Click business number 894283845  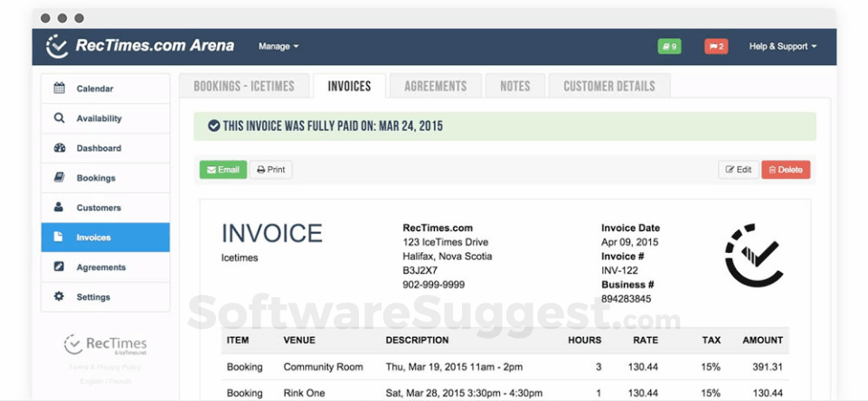tap(626, 299)
